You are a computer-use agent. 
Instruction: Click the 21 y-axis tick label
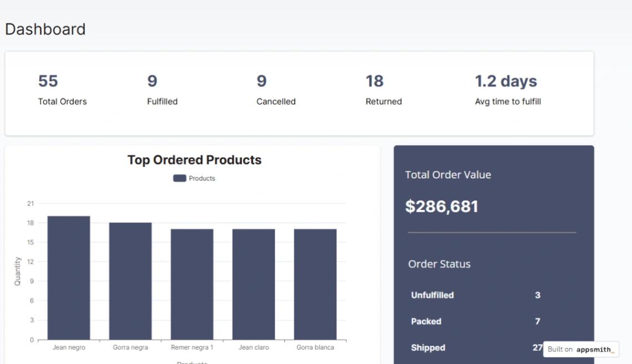(30, 203)
